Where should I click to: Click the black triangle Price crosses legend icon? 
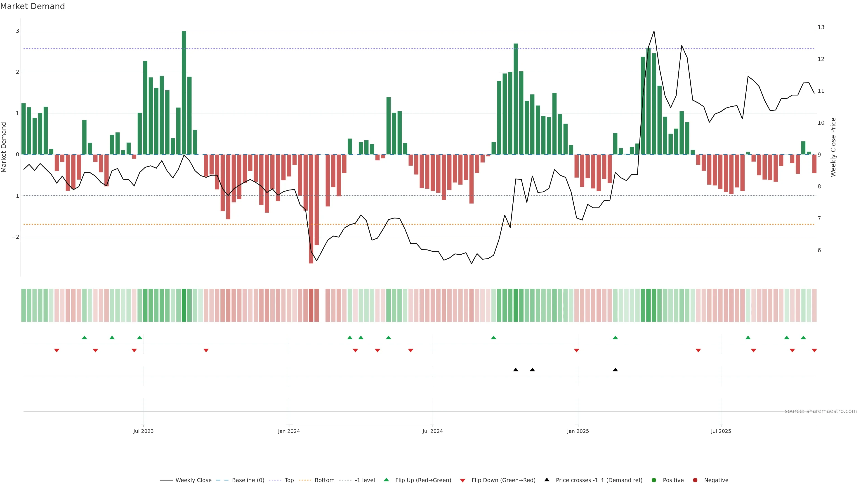pyautogui.click(x=547, y=480)
